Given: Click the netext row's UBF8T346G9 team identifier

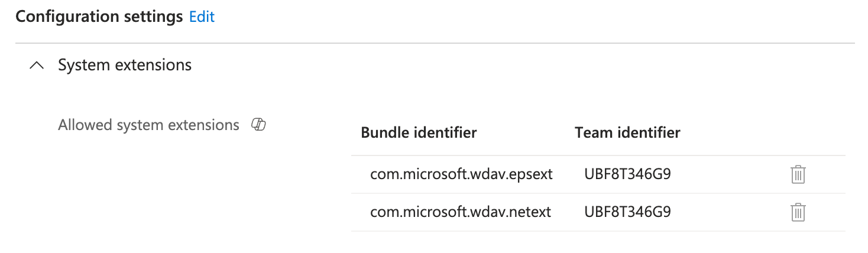Looking at the screenshot, I should pos(627,212).
